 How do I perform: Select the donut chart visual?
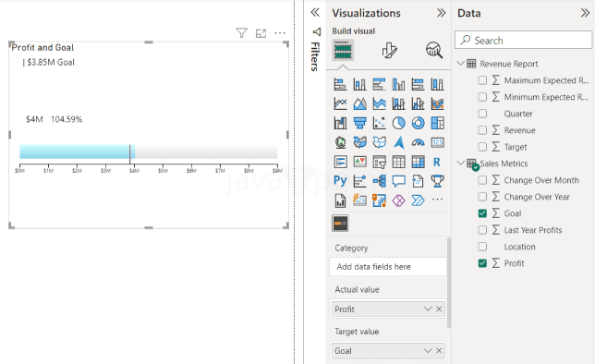coord(418,123)
